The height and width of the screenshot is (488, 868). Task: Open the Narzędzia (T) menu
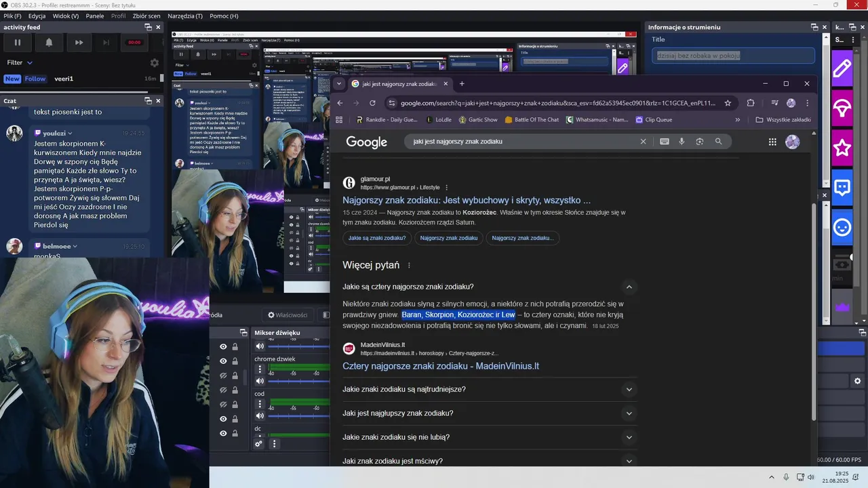(x=184, y=16)
